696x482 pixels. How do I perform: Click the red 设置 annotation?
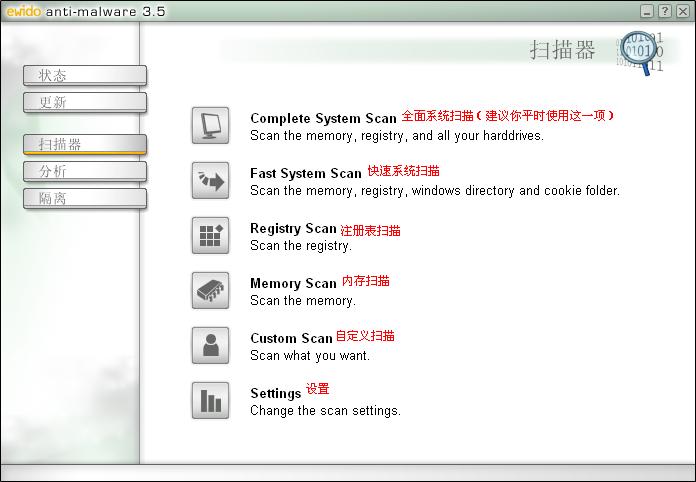click(x=318, y=389)
